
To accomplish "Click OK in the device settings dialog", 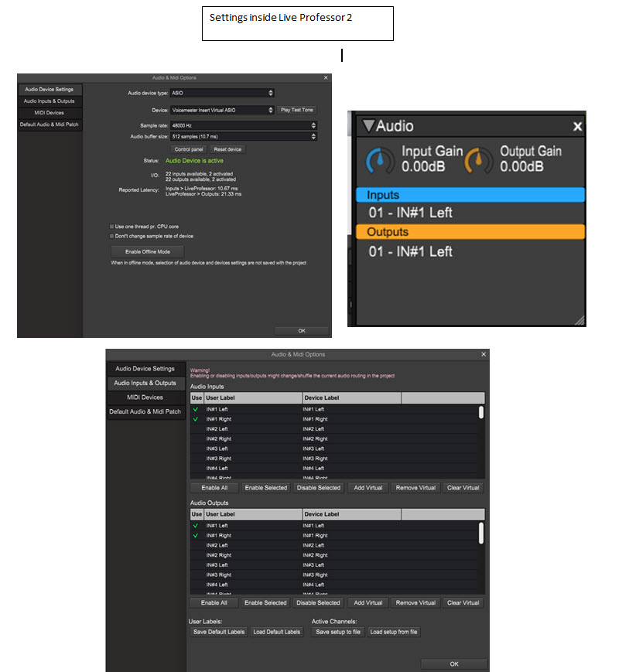I will (302, 331).
